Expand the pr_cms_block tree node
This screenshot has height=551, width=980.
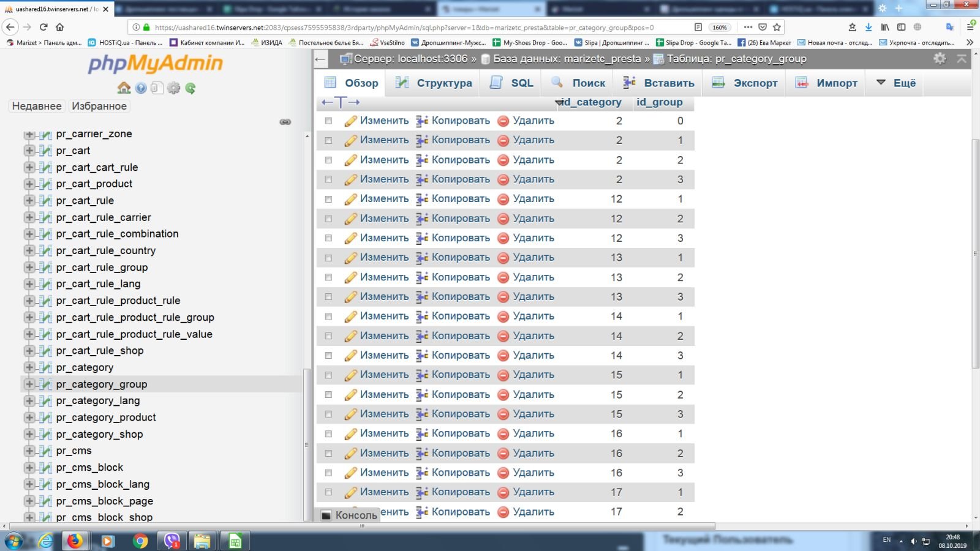pos(29,468)
